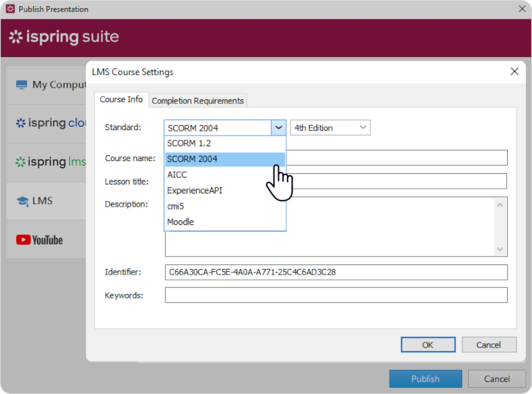Click the iSpring Suite logo in header

tap(64, 37)
